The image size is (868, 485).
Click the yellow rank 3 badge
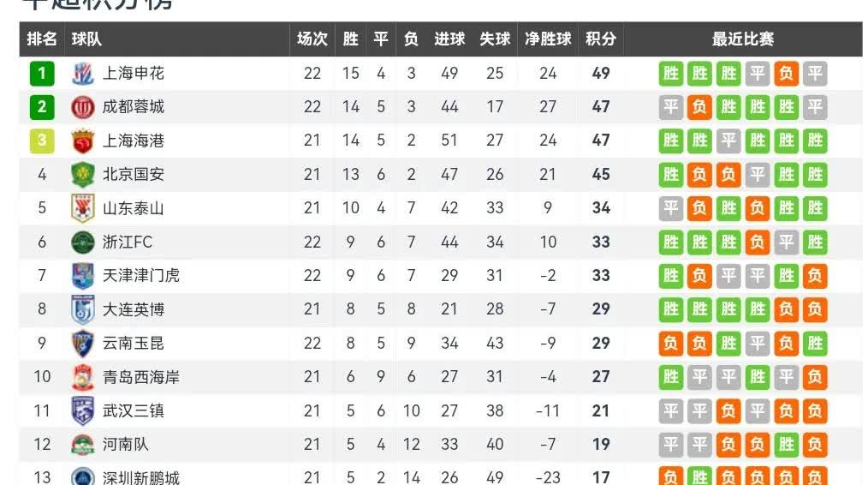(x=42, y=141)
